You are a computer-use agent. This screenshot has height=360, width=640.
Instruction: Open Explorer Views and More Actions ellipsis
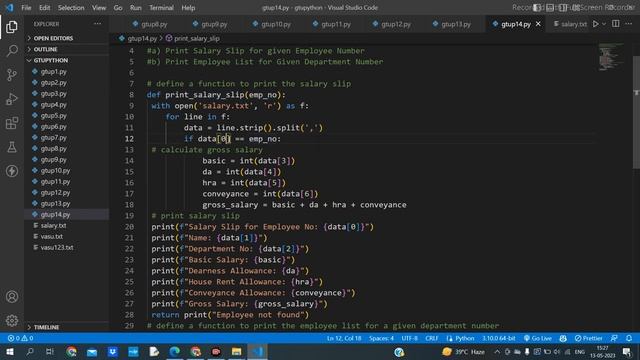pos(97,24)
